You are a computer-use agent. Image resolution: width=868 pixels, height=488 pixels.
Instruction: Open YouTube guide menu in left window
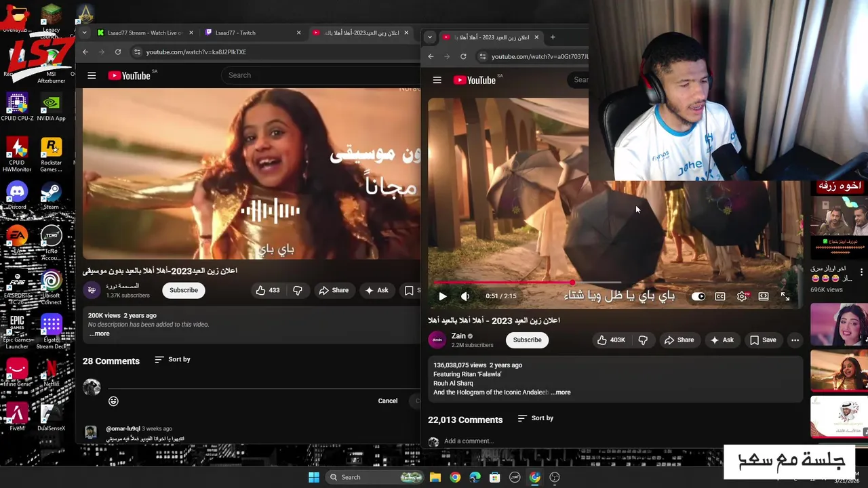92,75
